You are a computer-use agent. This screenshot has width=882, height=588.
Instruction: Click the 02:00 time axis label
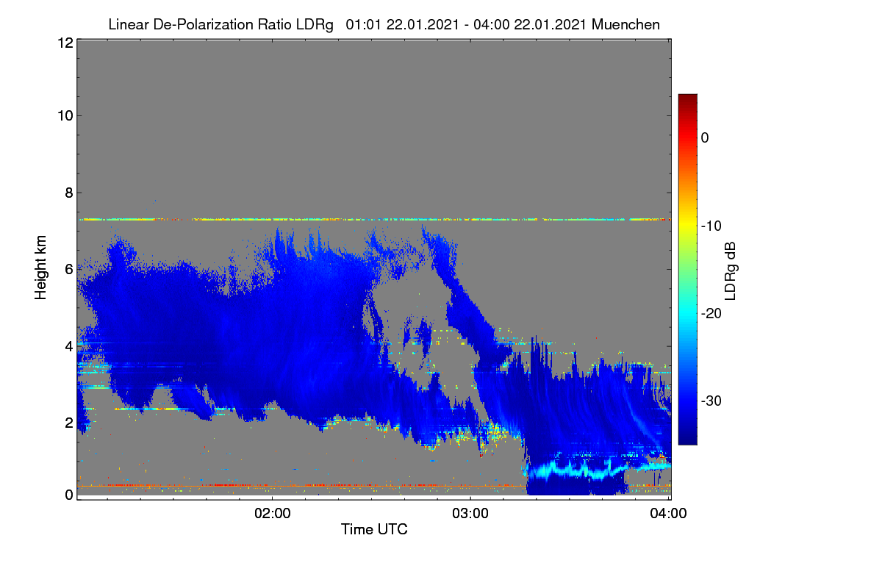pyautogui.click(x=272, y=513)
